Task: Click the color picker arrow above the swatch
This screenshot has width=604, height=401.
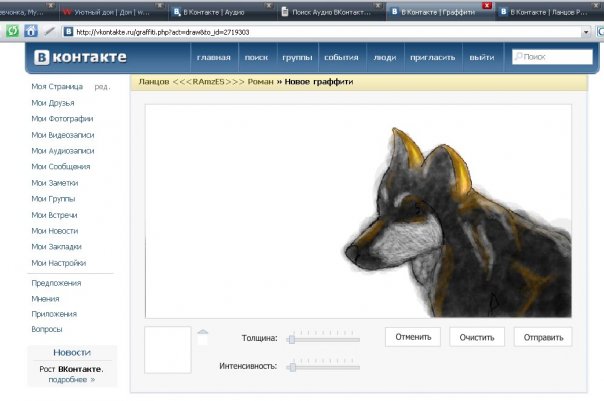Action: coord(203,333)
